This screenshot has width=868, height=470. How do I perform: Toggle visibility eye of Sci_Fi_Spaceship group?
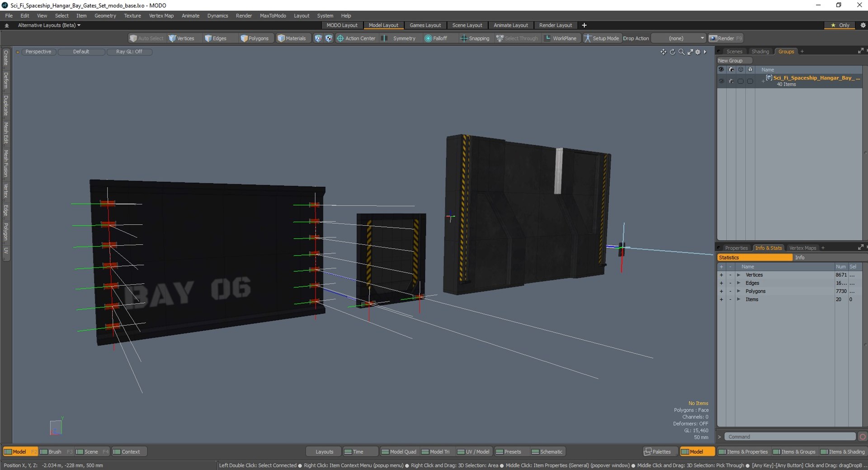721,81
